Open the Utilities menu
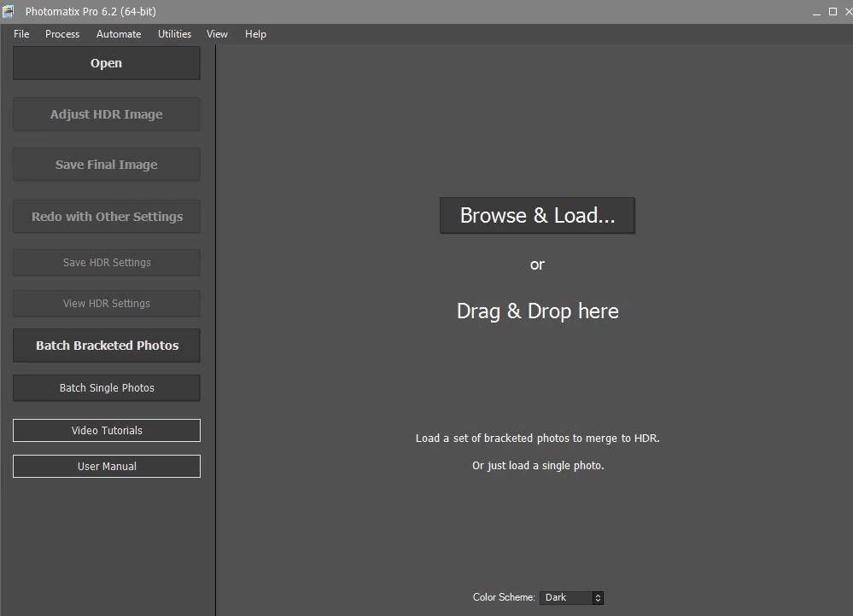 pyautogui.click(x=174, y=34)
